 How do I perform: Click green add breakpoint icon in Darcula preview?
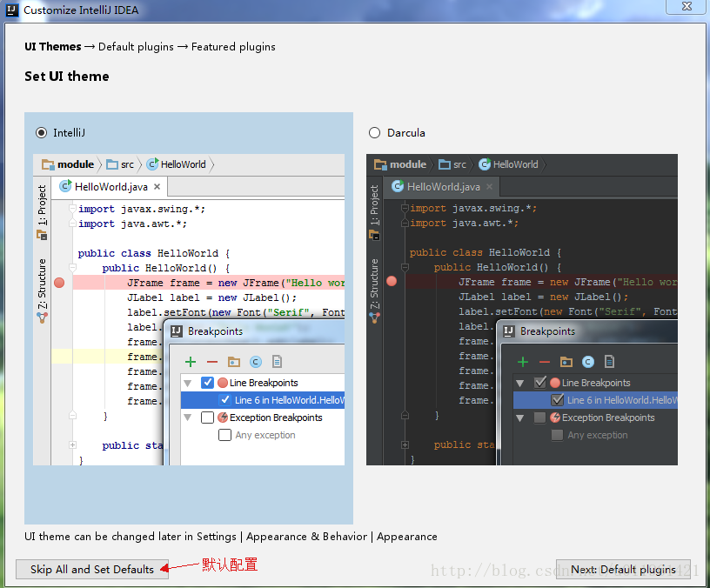523,362
